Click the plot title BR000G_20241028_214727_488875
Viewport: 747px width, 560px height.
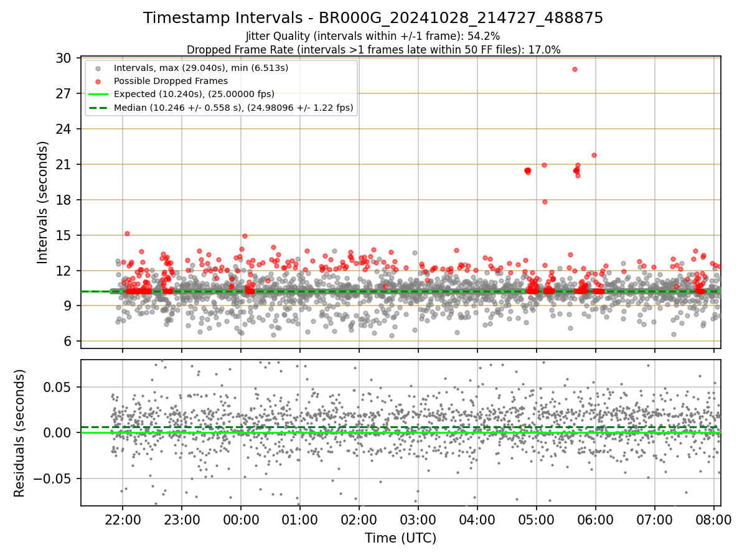(373, 18)
